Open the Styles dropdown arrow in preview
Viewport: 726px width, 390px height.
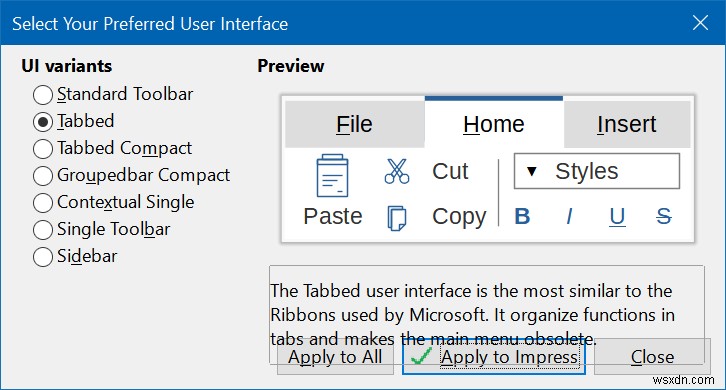click(x=532, y=171)
